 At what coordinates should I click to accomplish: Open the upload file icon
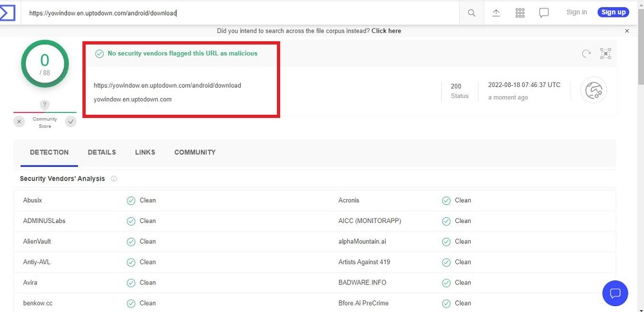point(496,13)
